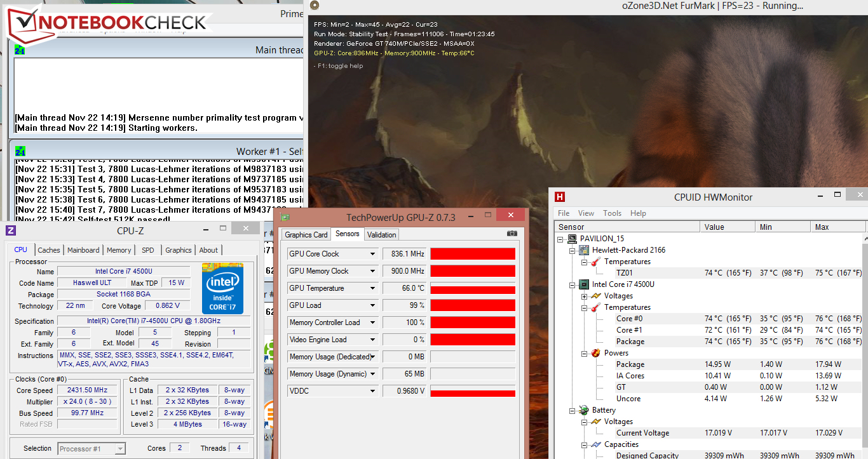Open the GPU Load sensor dropdown

[x=373, y=305]
